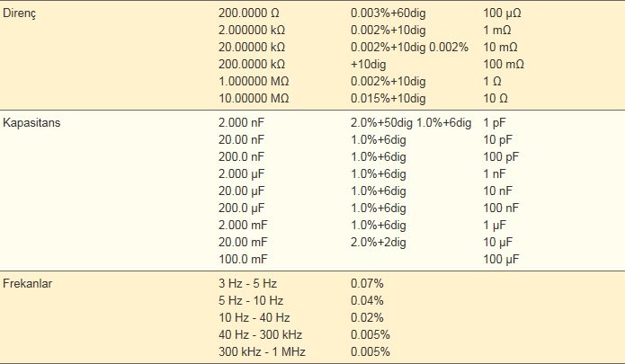Select the 2.0%+50dig 1.0%+6dig accuracy text

411,122
